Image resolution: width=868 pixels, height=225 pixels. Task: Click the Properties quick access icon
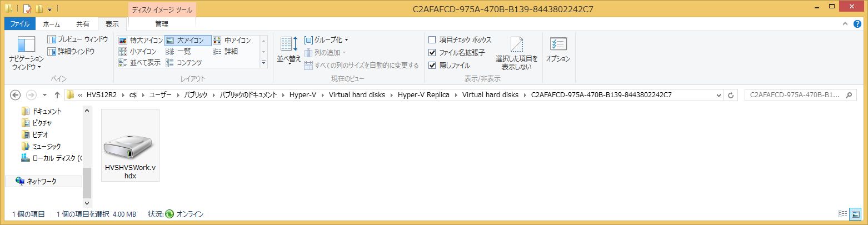(27, 9)
